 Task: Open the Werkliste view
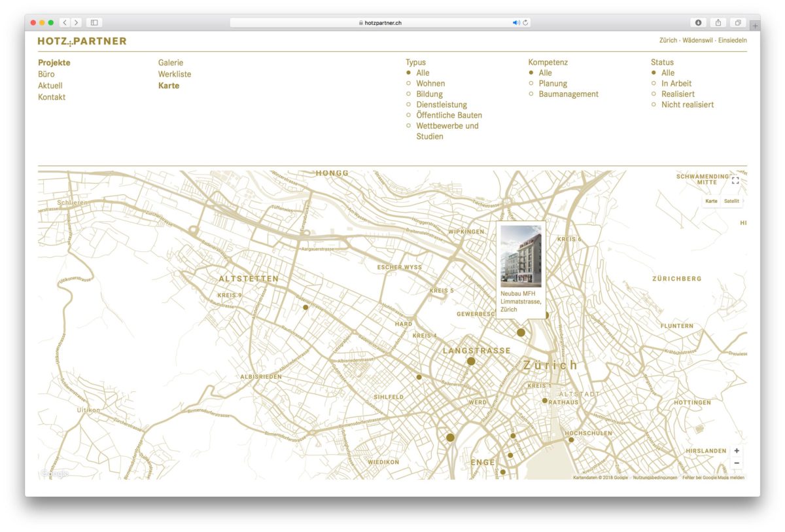pos(175,75)
